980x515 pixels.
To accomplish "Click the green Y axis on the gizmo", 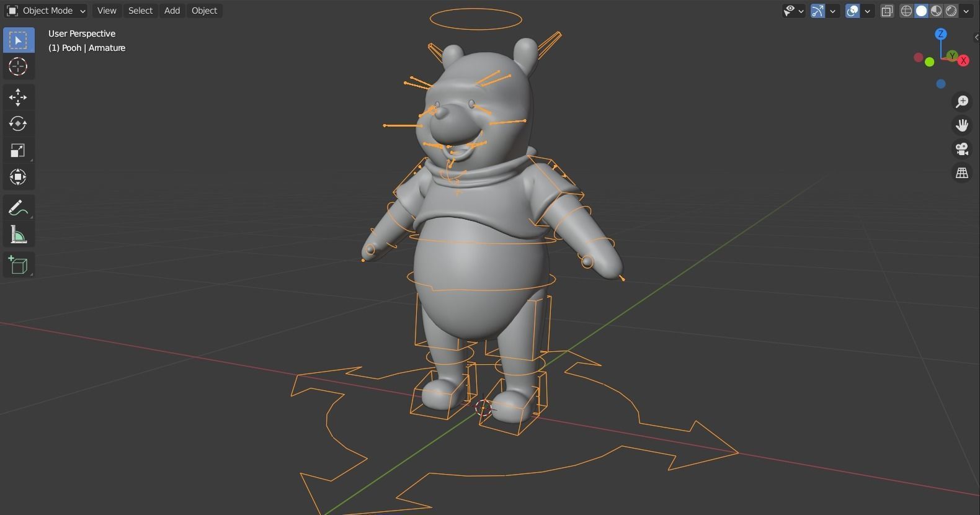I will (952, 56).
